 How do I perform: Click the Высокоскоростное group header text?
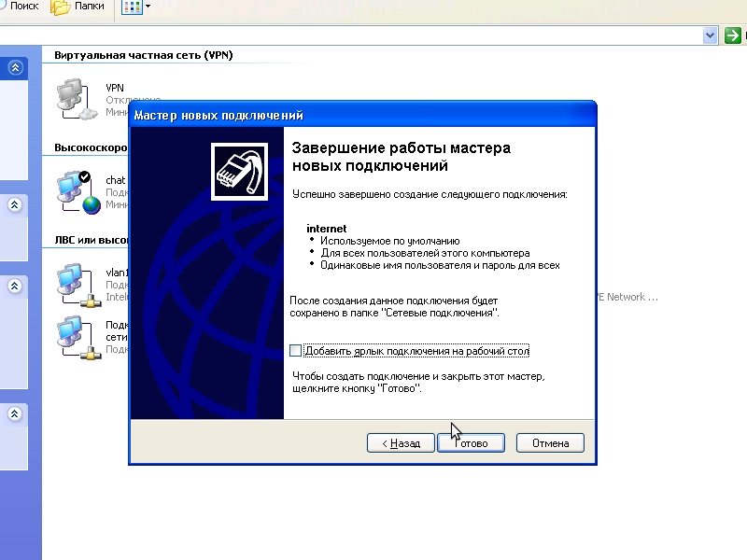point(91,147)
